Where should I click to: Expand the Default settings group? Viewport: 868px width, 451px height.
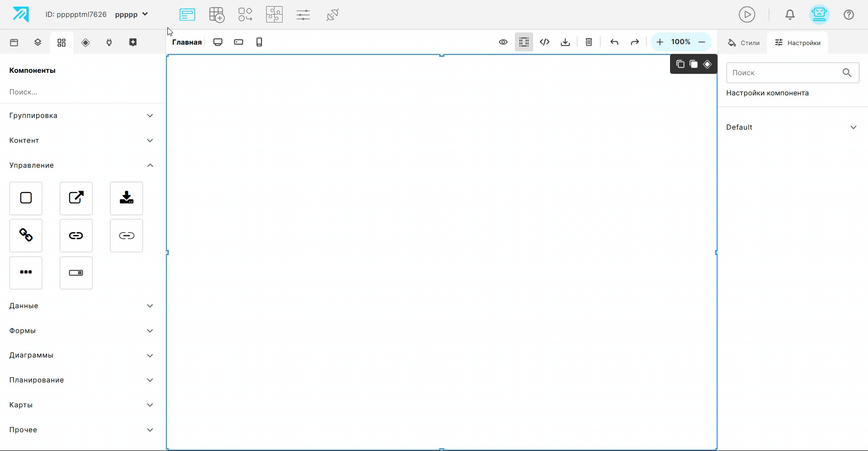point(792,127)
